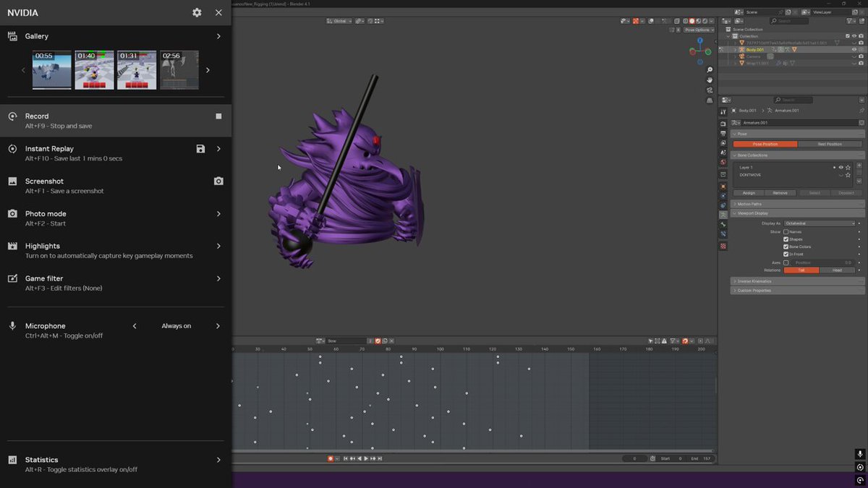
Task: Toggle auto keying record button
Action: pyautogui.click(x=331, y=458)
